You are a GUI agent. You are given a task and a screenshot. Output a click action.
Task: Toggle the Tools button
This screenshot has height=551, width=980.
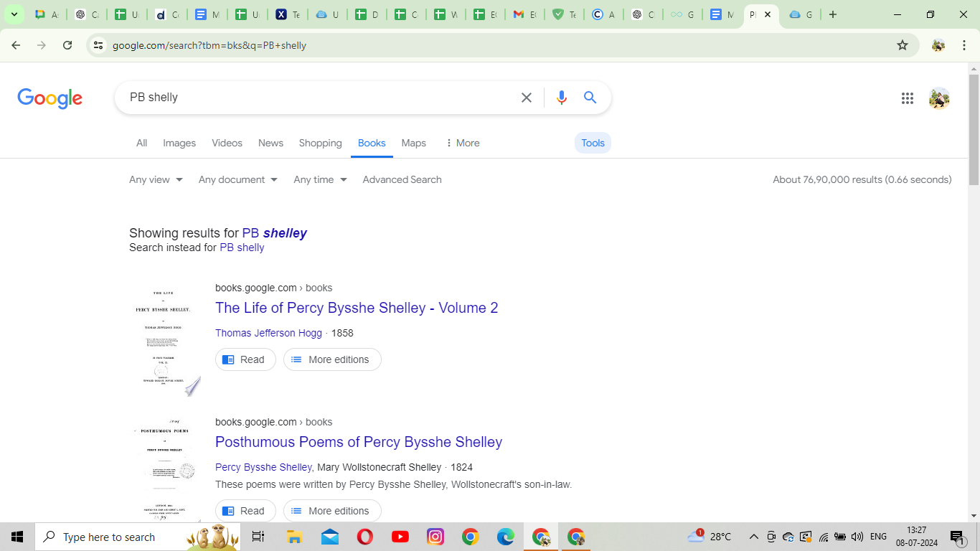pyautogui.click(x=593, y=143)
